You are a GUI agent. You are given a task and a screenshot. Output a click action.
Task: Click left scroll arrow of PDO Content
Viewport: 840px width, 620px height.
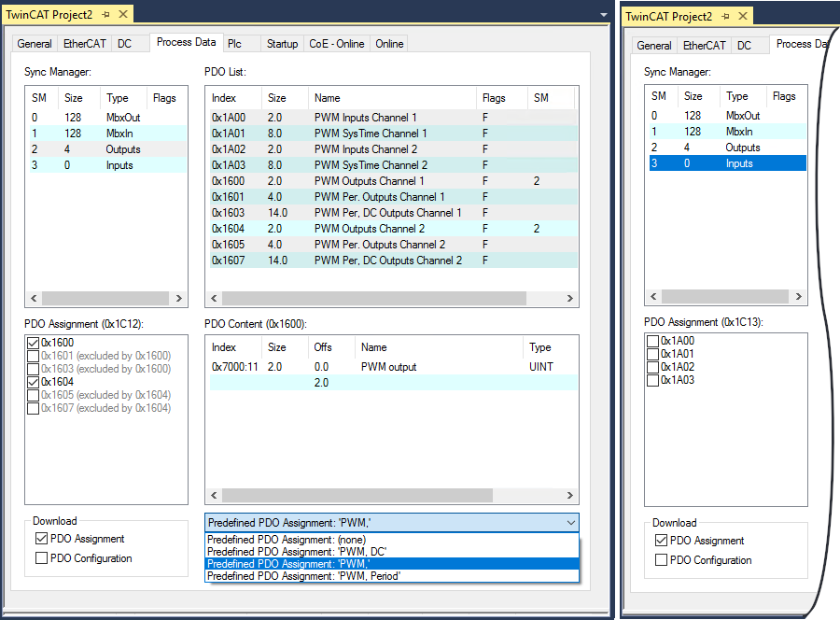point(214,496)
